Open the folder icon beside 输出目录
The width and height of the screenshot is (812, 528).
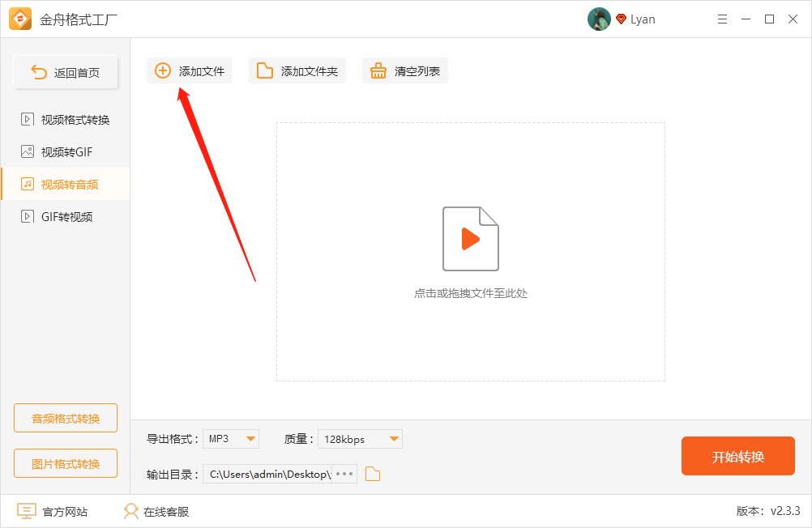372,474
